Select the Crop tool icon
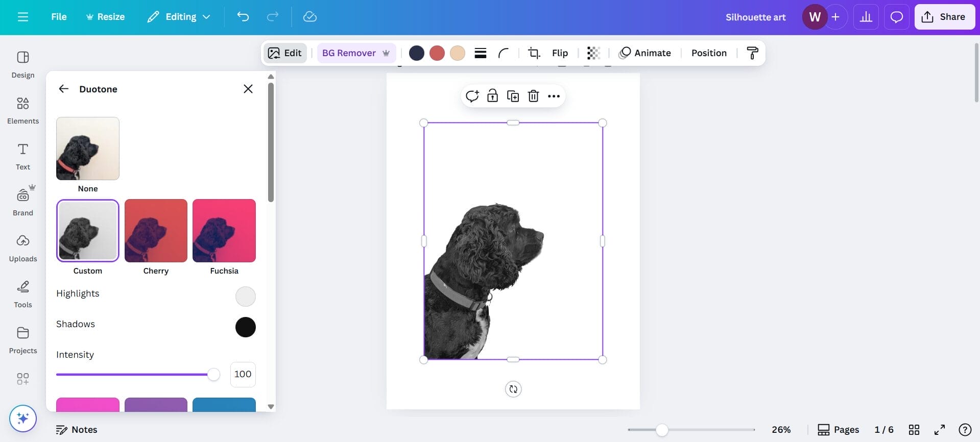This screenshot has width=980, height=442. point(534,53)
